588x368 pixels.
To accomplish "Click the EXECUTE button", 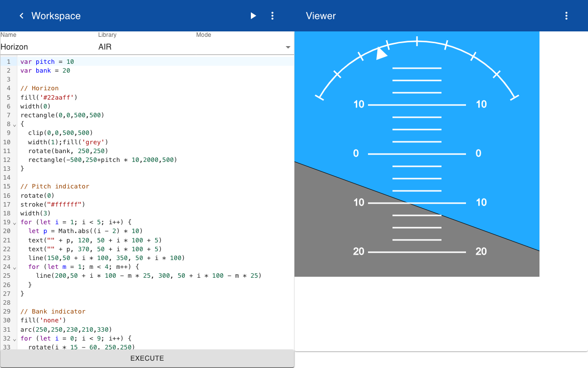I will pyautogui.click(x=147, y=358).
